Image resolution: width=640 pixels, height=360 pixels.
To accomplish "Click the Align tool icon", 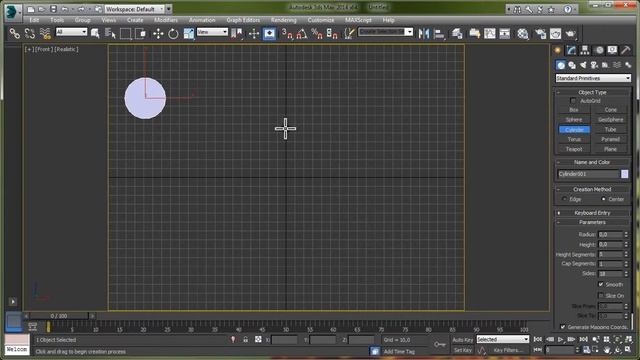I will pos(439,33).
